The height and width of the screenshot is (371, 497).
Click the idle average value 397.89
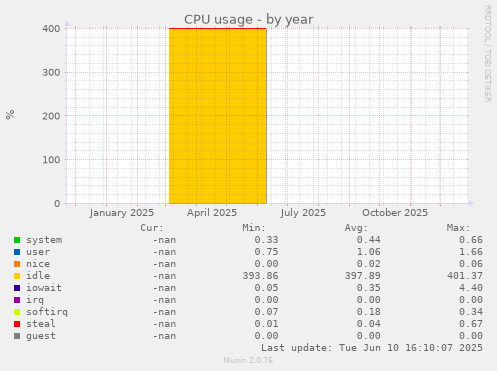click(363, 276)
